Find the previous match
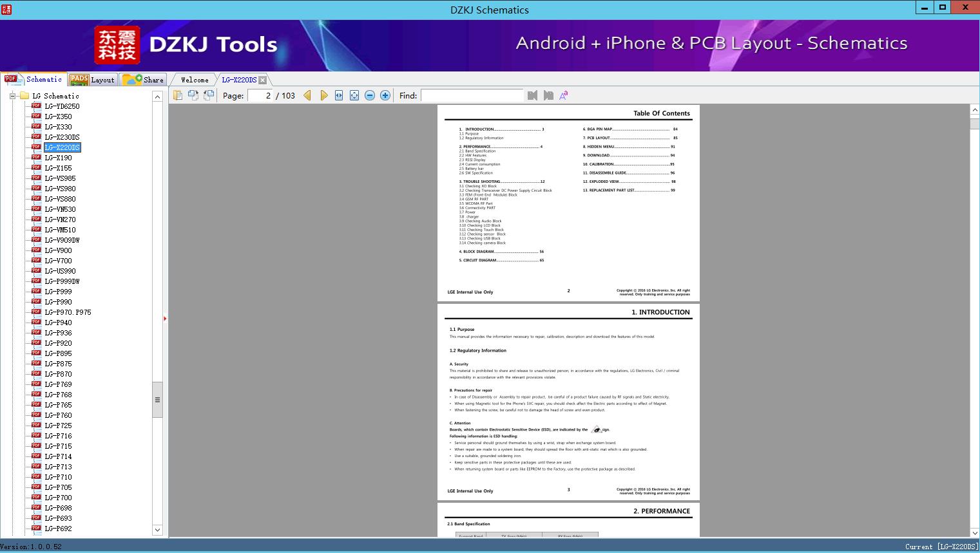Image resolution: width=980 pixels, height=553 pixels. pyautogui.click(x=532, y=95)
